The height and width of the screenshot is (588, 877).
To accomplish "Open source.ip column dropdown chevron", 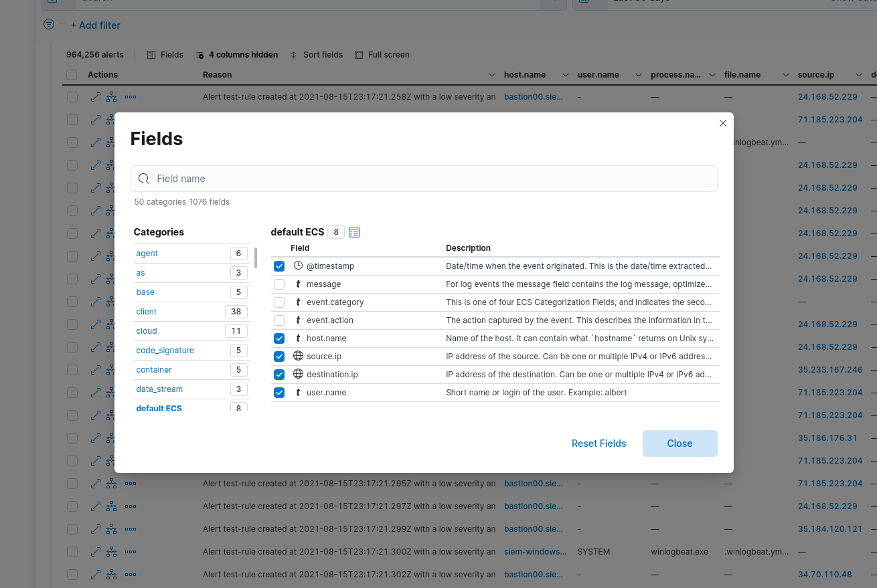I will [859, 75].
